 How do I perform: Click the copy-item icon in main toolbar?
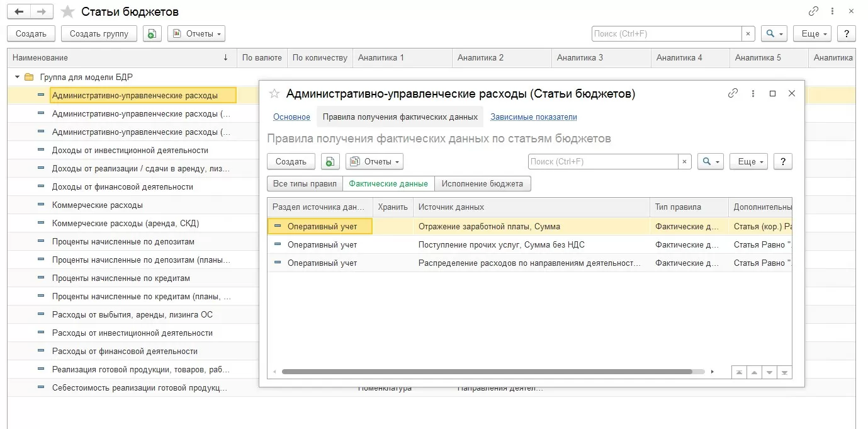click(x=152, y=33)
